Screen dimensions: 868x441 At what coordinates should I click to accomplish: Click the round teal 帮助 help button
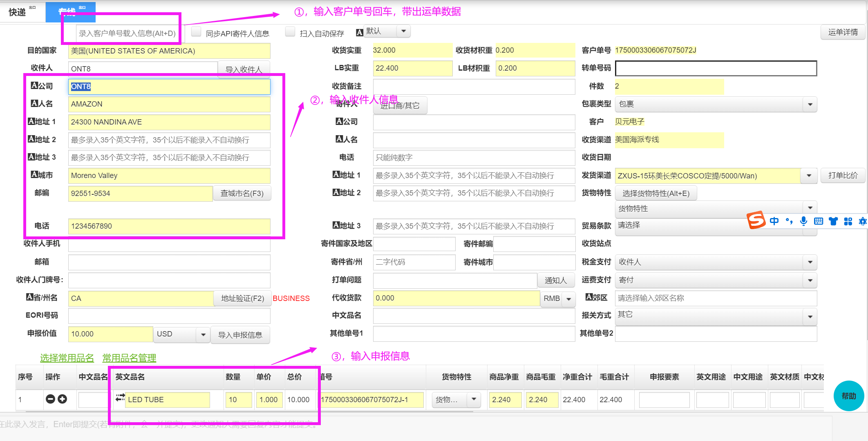coord(848,396)
